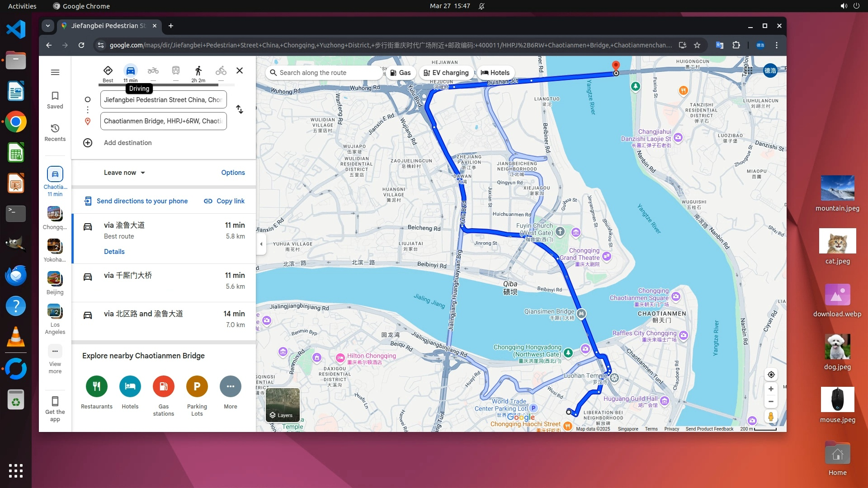Open the Google Maps hamburger menu

(55, 72)
